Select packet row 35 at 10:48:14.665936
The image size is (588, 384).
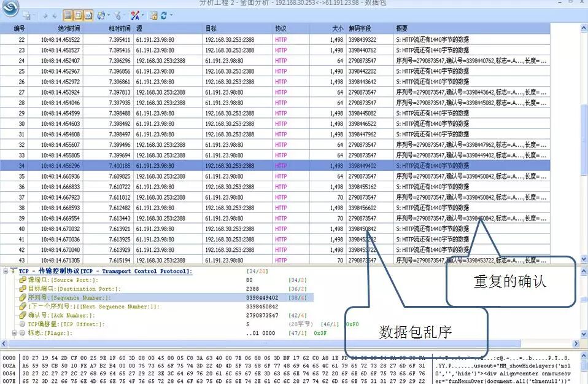point(275,176)
